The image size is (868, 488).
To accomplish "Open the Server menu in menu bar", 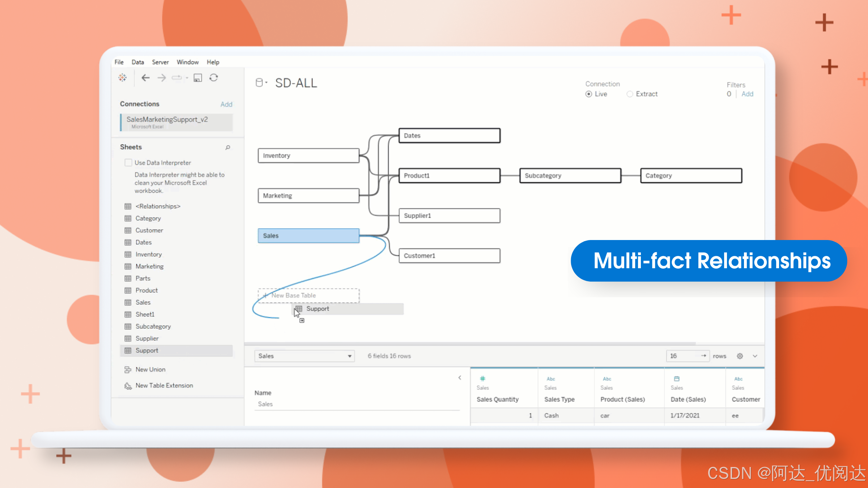I will (x=160, y=62).
